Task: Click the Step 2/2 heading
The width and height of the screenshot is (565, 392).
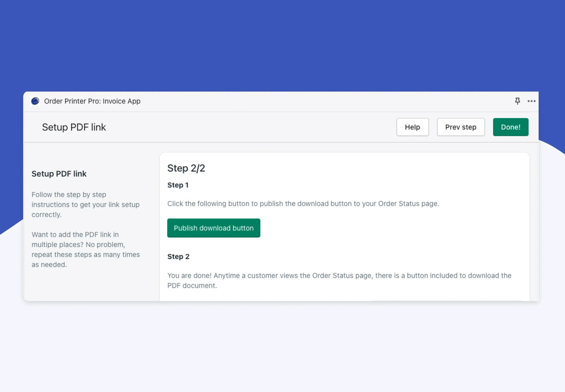Action: 186,168
